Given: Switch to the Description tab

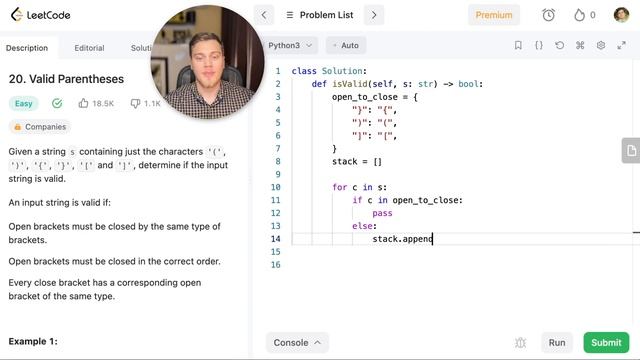Looking at the screenshot, I should click(x=27, y=48).
